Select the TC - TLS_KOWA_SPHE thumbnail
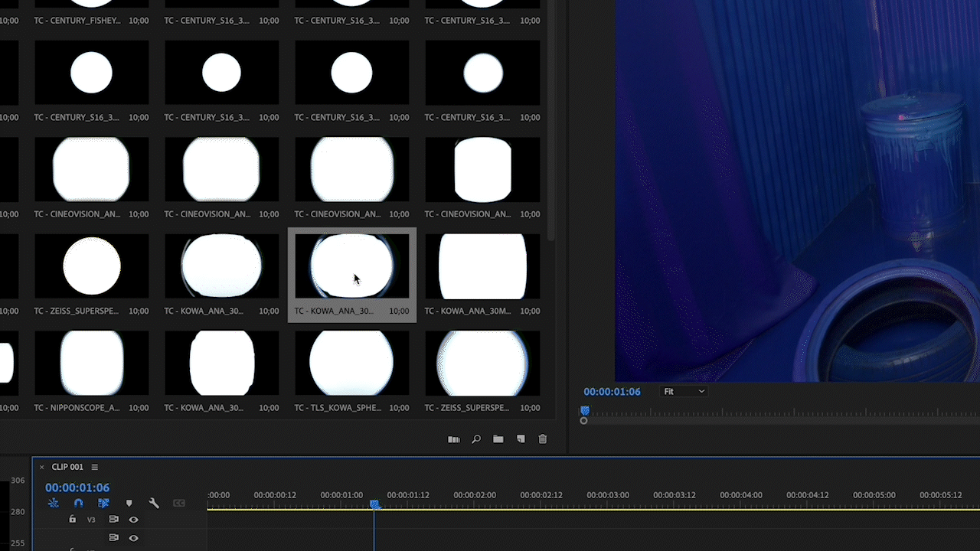This screenshot has width=980, height=551. point(351,364)
